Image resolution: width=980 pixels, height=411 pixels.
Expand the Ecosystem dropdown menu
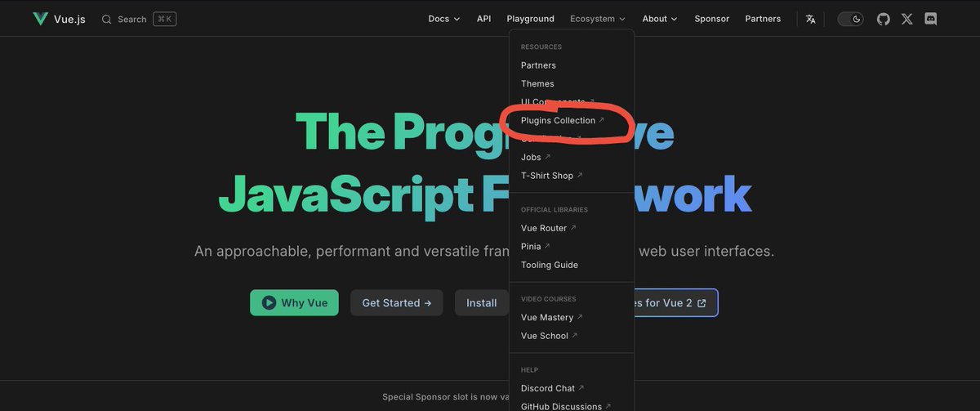(598, 19)
